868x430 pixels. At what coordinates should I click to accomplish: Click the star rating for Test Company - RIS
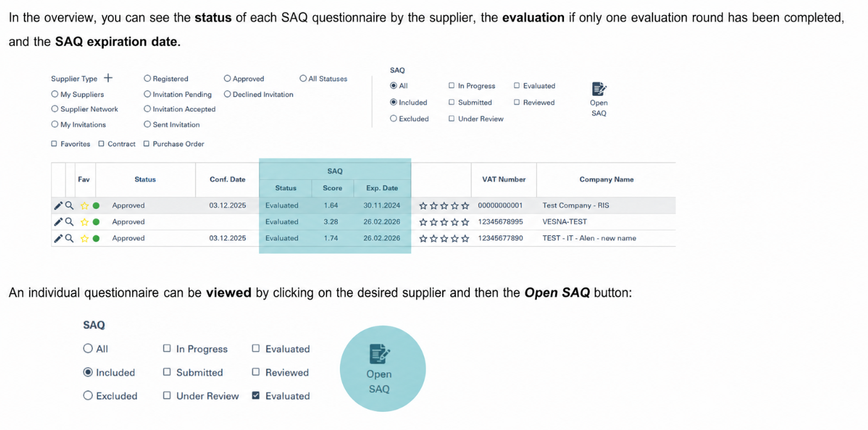click(x=444, y=205)
